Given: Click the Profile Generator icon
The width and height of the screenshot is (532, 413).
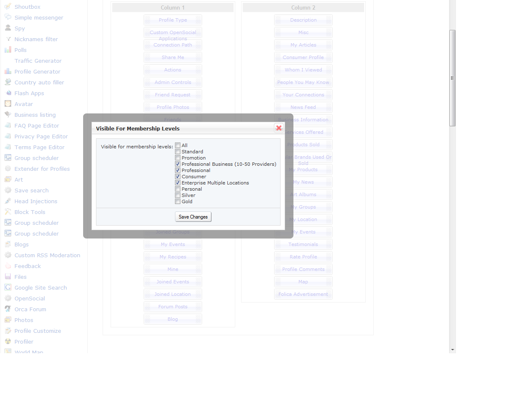Looking at the screenshot, I should pos(8,71).
